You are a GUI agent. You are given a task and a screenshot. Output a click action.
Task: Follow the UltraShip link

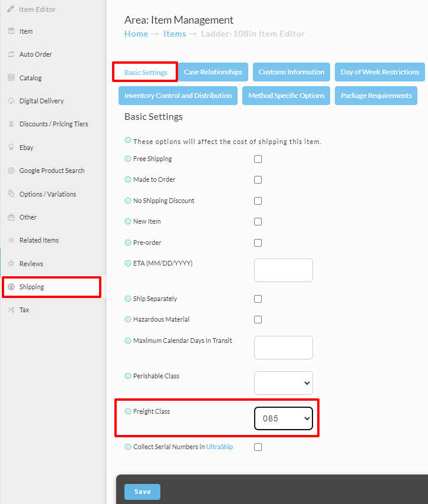tap(219, 447)
